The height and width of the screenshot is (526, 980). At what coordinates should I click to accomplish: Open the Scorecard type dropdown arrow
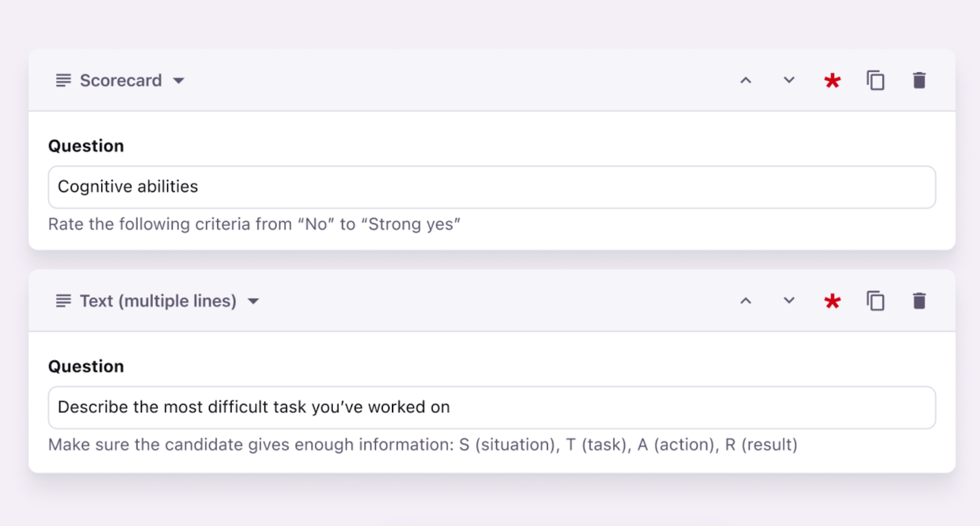(x=179, y=81)
